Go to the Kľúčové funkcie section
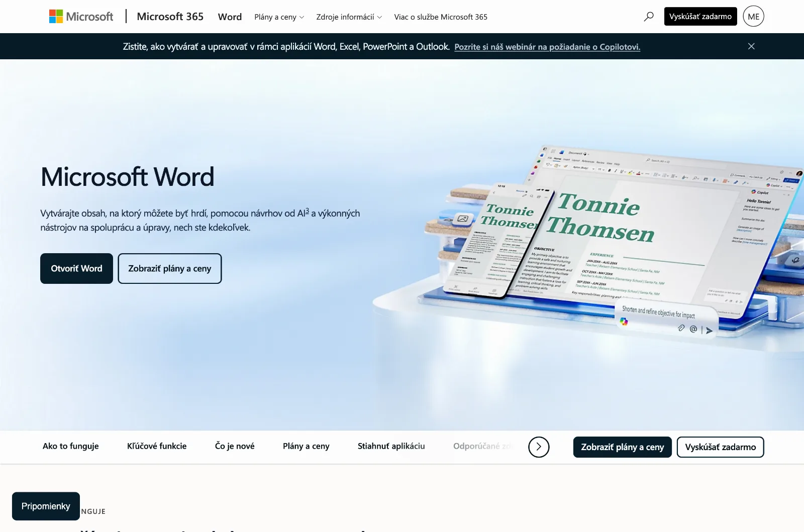Image resolution: width=804 pixels, height=532 pixels. tap(157, 446)
